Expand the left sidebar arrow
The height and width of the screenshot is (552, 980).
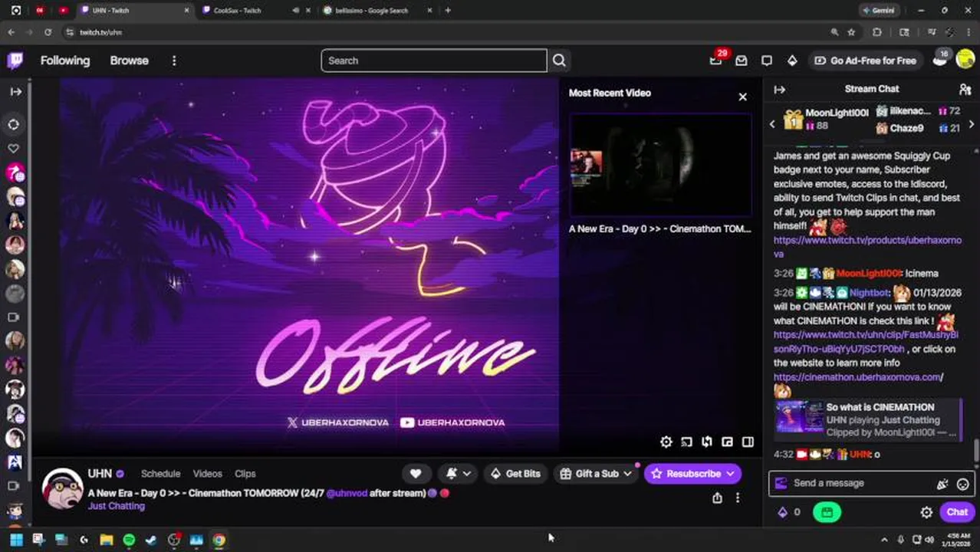coord(15,91)
